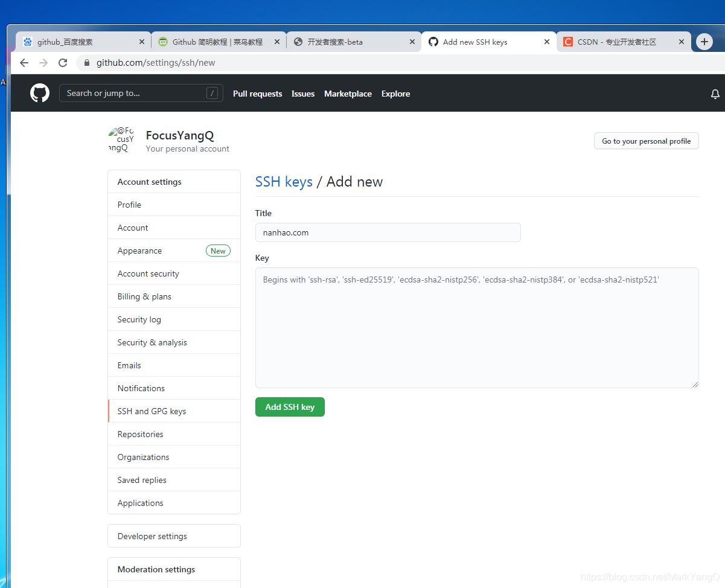Click the New badge beside Appearance
The height and width of the screenshot is (588, 725).
pos(218,251)
